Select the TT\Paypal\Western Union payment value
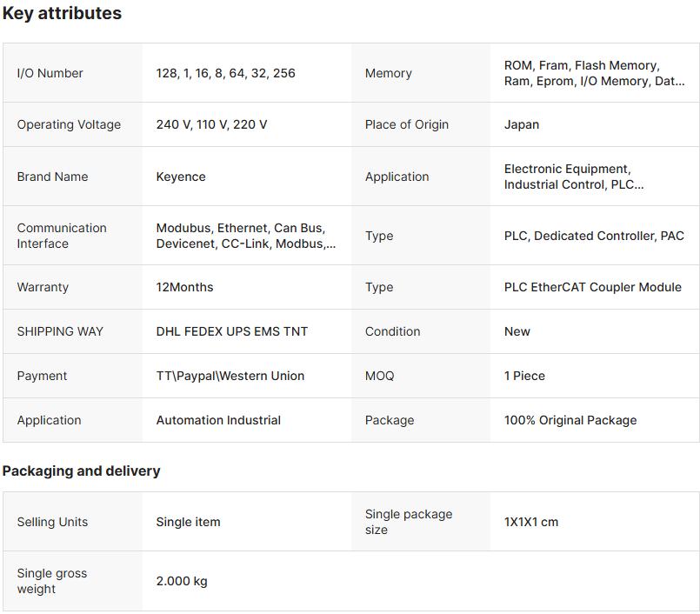 (x=230, y=376)
